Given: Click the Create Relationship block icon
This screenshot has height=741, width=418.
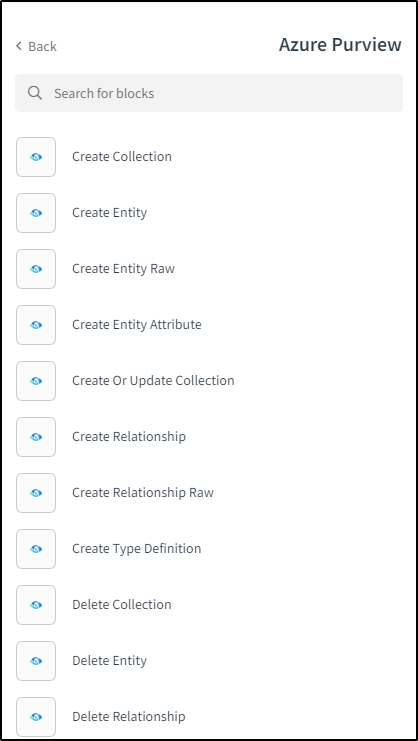Looking at the screenshot, I should [36, 437].
